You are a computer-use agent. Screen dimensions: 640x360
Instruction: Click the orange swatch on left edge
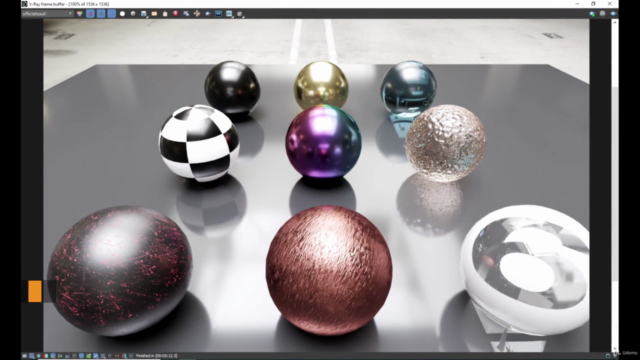35,291
